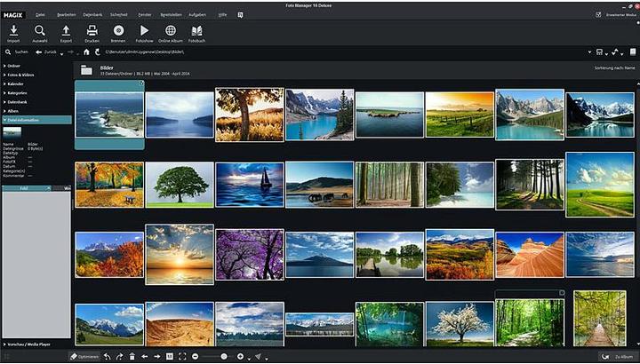Click the Export icon

(66, 30)
